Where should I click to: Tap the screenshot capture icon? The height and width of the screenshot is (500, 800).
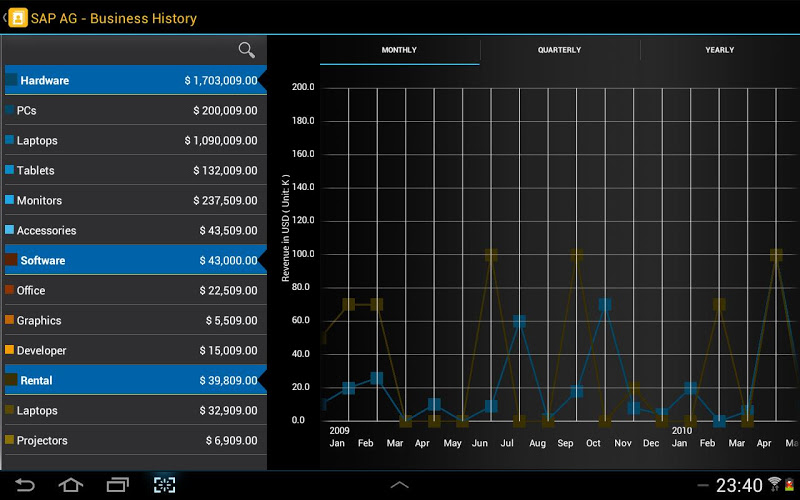pyautogui.click(x=164, y=485)
